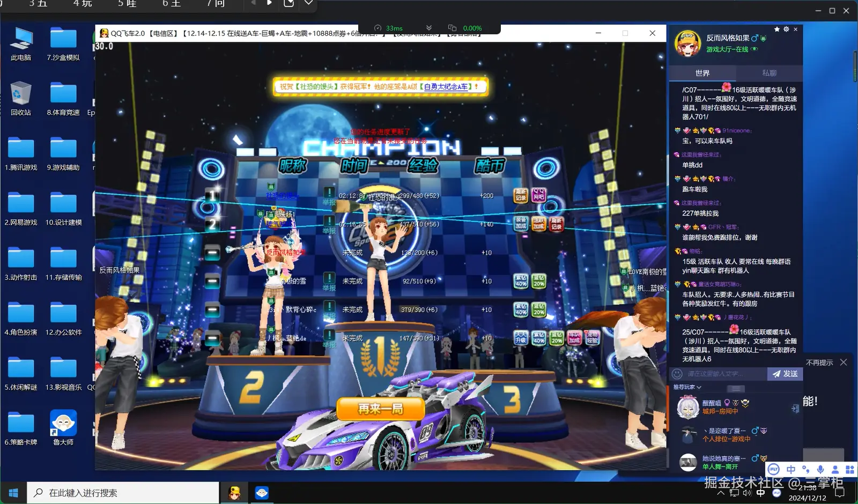Image resolution: width=858 pixels, height=504 pixels.
Task: Join 醒醒喵's room via door icon
Action: 795,409
